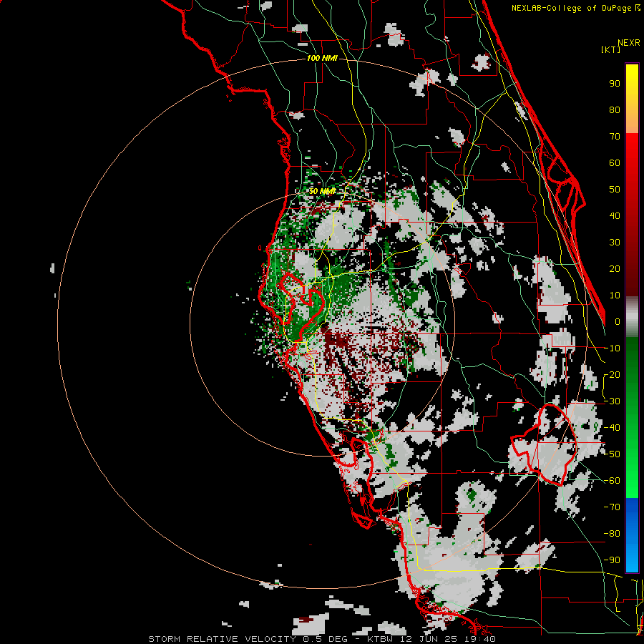Click the -50 value on the velocity scale
The width and height of the screenshot is (644, 644).
tap(612, 454)
